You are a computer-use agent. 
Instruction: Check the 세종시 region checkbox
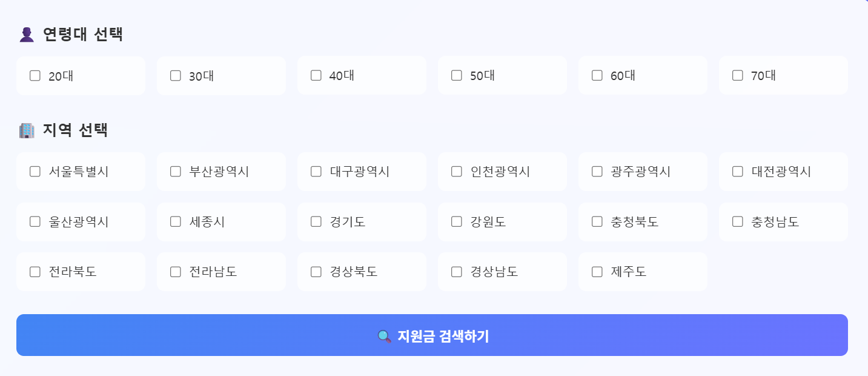tap(176, 222)
